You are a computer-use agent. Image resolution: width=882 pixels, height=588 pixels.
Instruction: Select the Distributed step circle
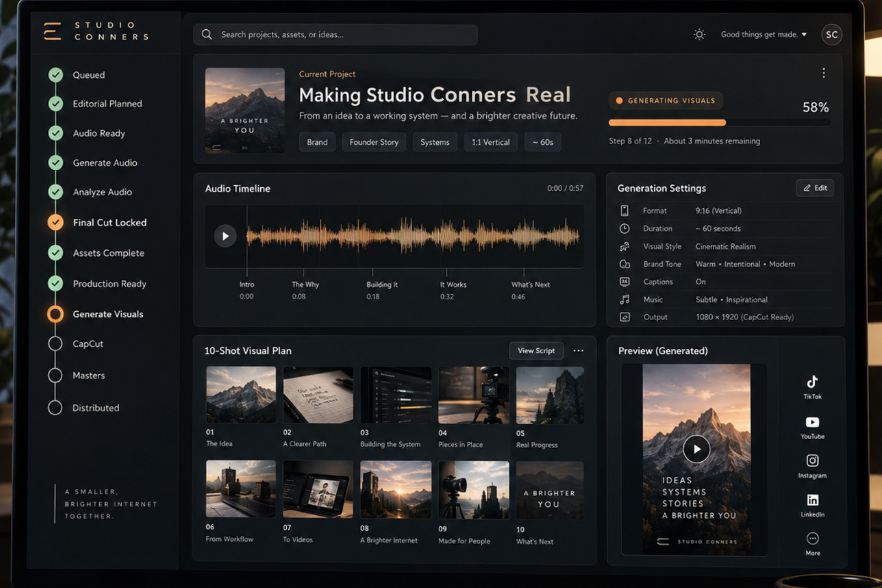[x=55, y=407]
